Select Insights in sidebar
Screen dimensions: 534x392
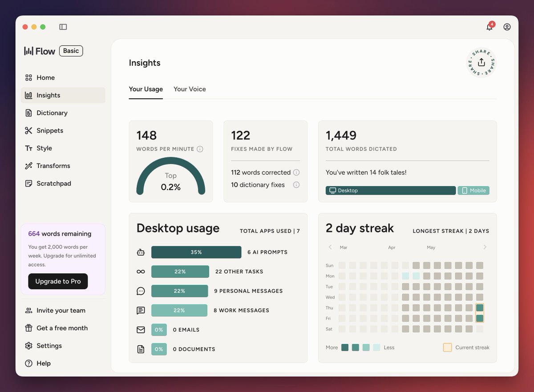tap(63, 95)
